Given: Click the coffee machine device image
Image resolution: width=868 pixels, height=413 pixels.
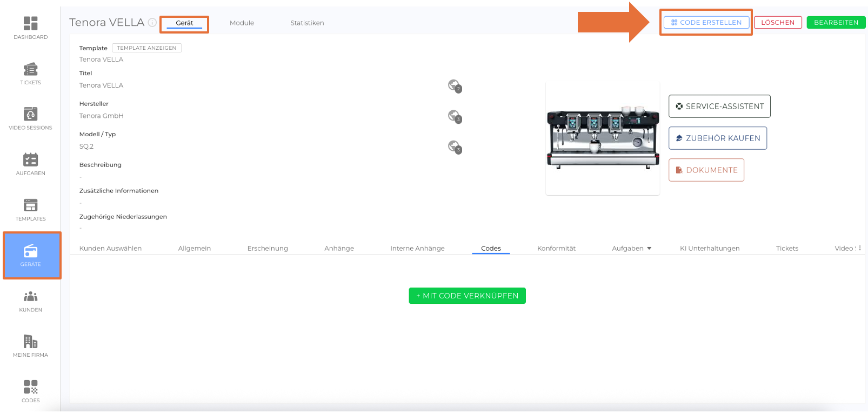Looking at the screenshot, I should (603, 139).
